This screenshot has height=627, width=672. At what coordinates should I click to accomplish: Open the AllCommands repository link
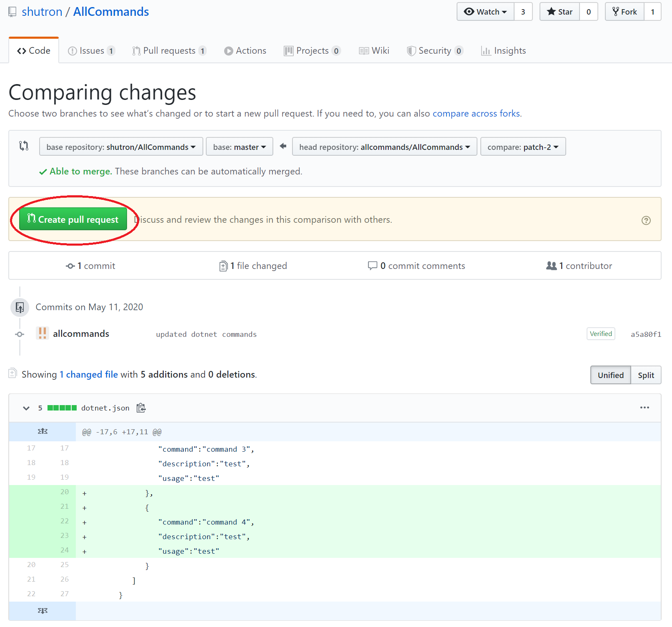tap(111, 12)
